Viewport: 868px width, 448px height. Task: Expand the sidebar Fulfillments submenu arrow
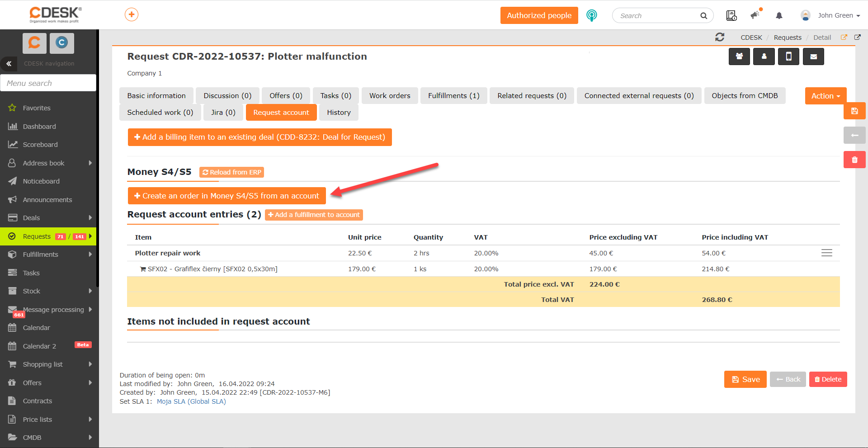pyautogui.click(x=90, y=255)
